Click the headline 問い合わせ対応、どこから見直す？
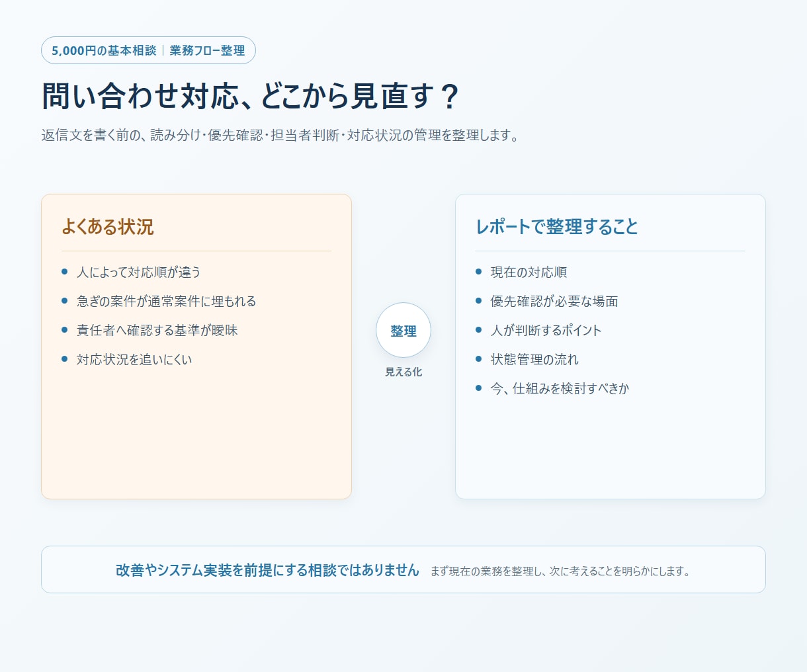The height and width of the screenshot is (672, 807). point(250,96)
